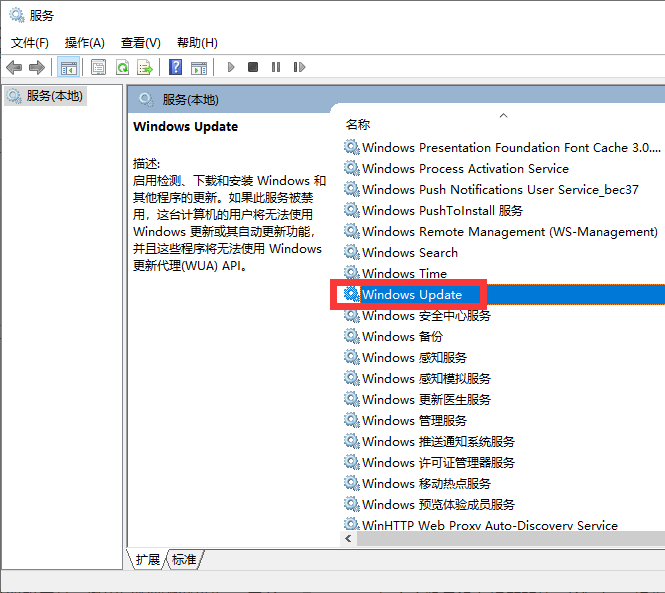The height and width of the screenshot is (593, 665).
Task: Click gear icon beside Windows 管理服务
Action: pyautogui.click(x=352, y=420)
